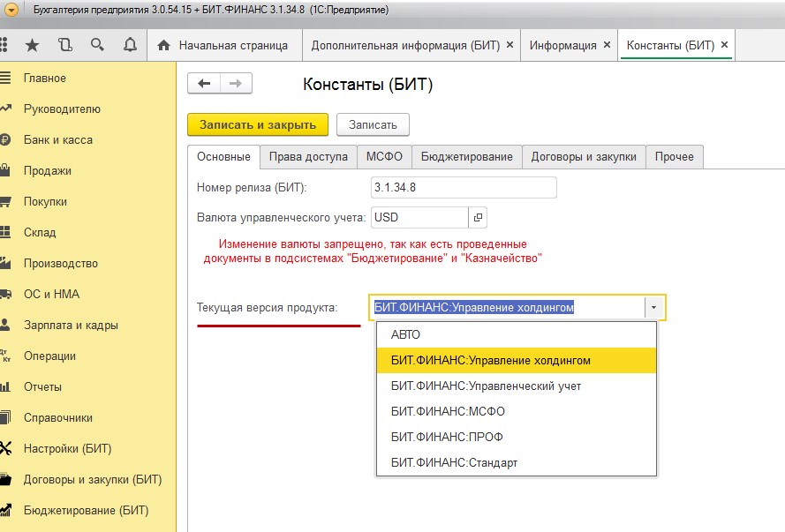Open the Права доступа tab
Viewport: 785px width, 532px height.
point(308,157)
